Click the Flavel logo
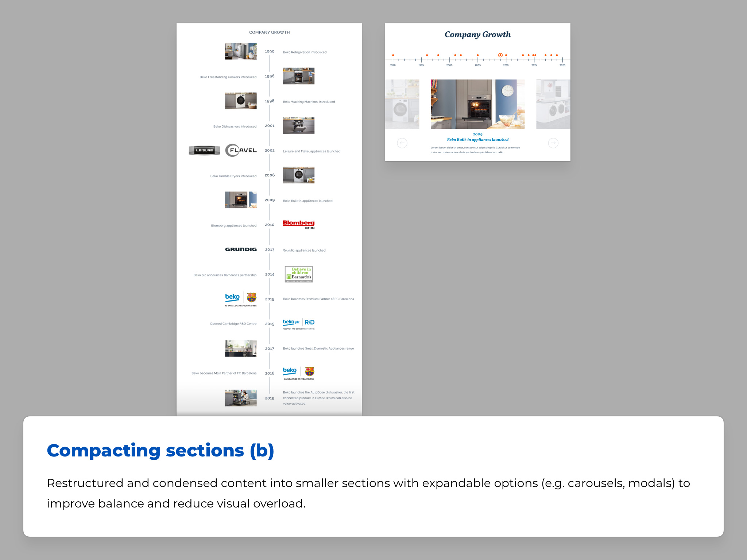The image size is (747, 560). 241,150
